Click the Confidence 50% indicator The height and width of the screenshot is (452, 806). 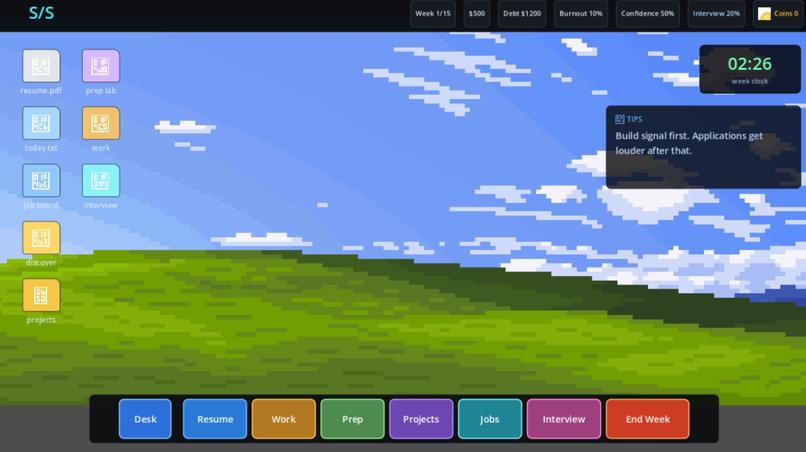click(x=647, y=13)
